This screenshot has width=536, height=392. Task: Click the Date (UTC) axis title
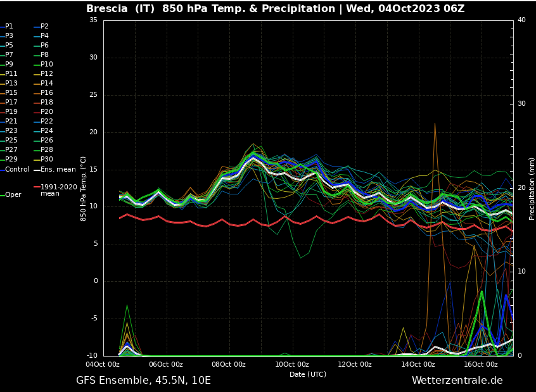(308, 374)
